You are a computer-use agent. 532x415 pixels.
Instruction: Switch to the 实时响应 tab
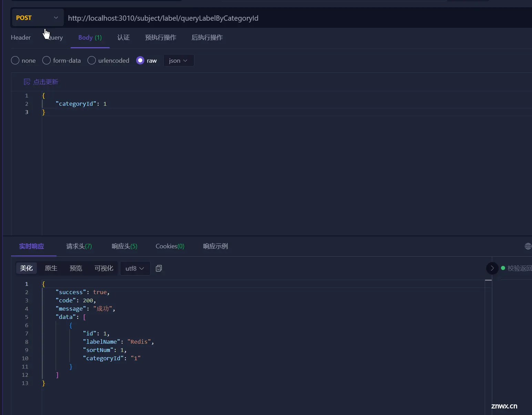[x=31, y=246]
